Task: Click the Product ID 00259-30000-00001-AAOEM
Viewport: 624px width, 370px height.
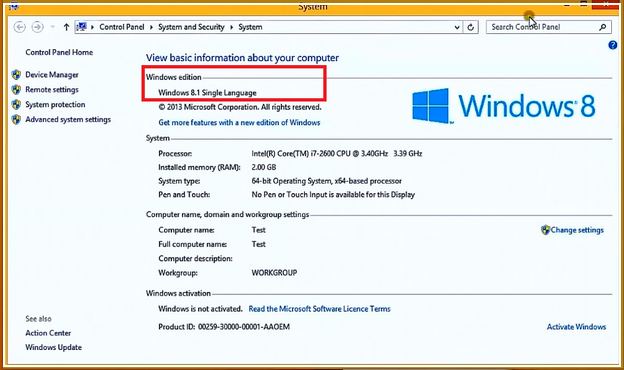Action: [x=224, y=327]
